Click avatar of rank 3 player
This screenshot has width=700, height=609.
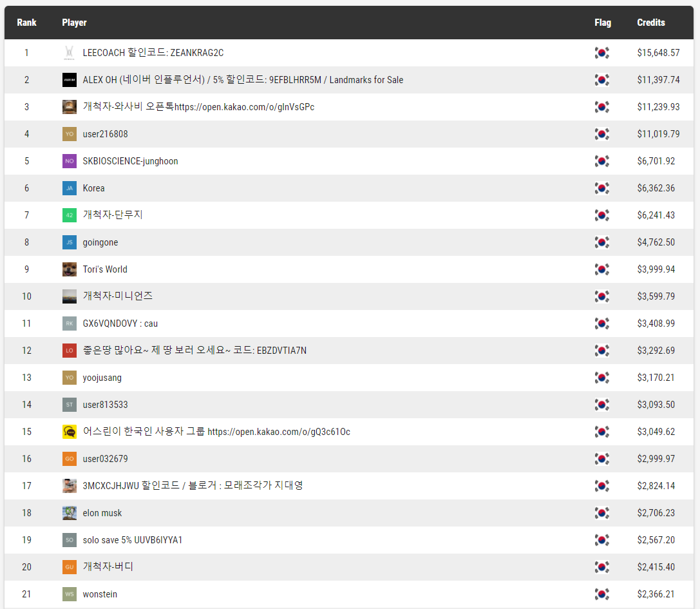point(69,107)
